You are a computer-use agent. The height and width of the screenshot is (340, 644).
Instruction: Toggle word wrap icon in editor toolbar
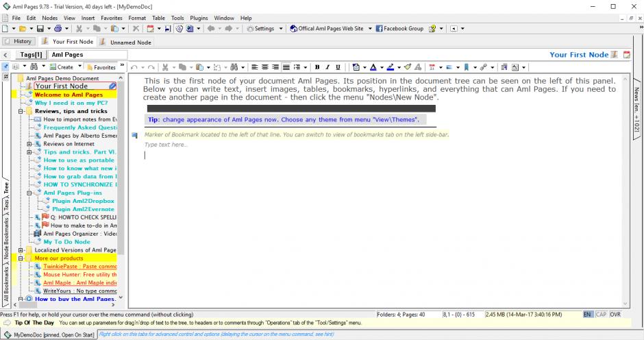click(x=504, y=67)
